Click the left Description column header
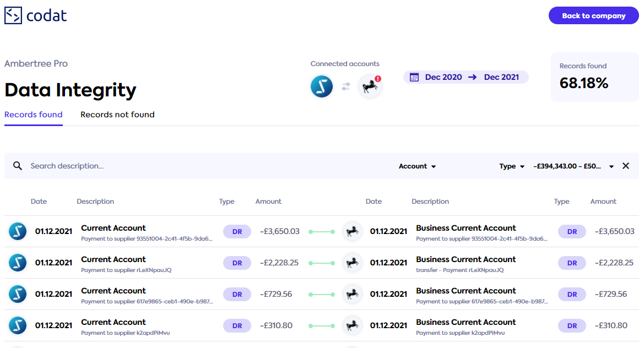The image size is (644, 348). pyautogui.click(x=95, y=202)
